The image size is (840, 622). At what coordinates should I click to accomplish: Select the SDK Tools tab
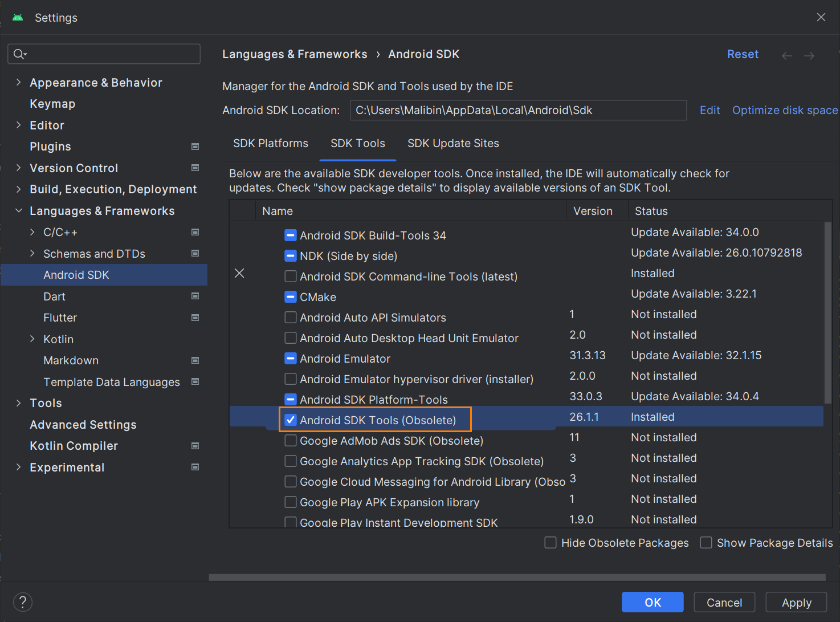coord(358,143)
